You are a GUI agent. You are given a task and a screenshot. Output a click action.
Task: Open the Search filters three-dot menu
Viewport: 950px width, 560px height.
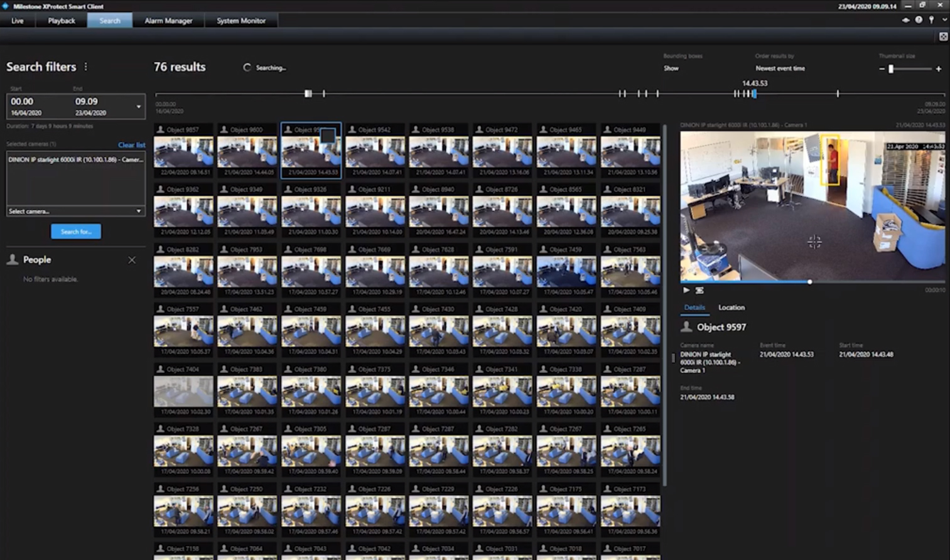coord(86,67)
